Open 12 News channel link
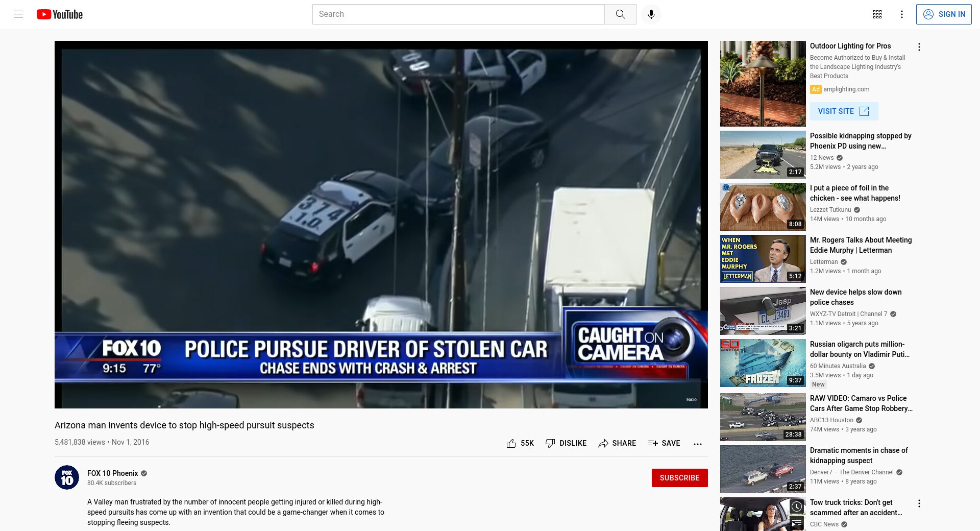Image resolution: width=980 pixels, height=531 pixels. (822, 158)
